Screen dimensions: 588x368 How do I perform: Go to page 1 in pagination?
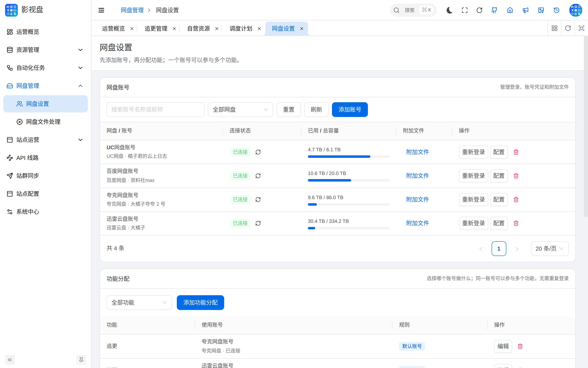coord(499,248)
